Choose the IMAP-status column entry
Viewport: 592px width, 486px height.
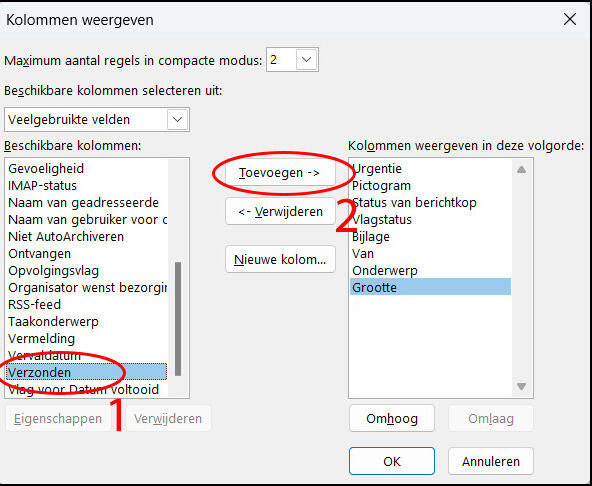86,185
